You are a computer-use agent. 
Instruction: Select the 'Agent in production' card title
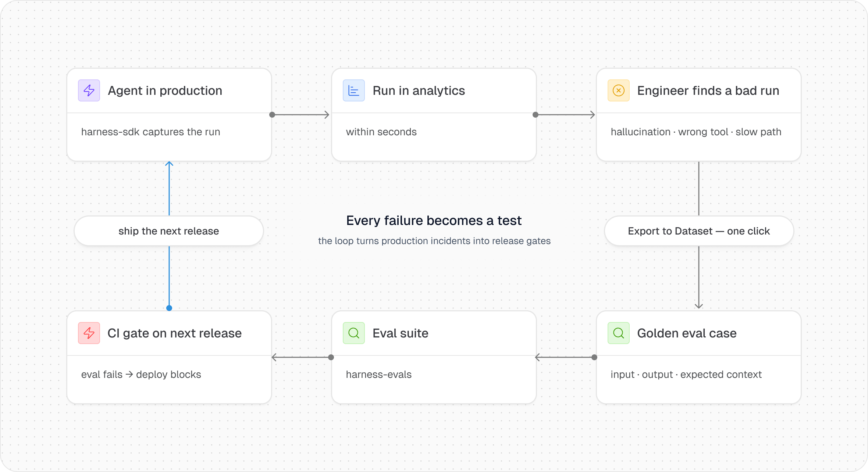click(x=165, y=91)
